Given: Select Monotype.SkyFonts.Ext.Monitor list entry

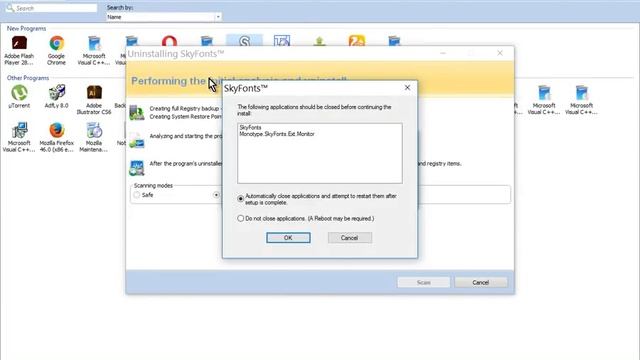Looking at the screenshot, I should click(x=277, y=134).
